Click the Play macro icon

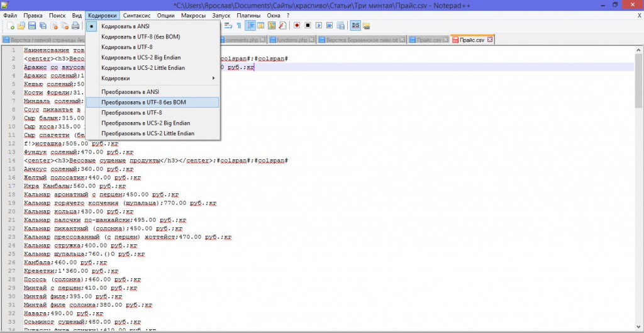(319, 26)
